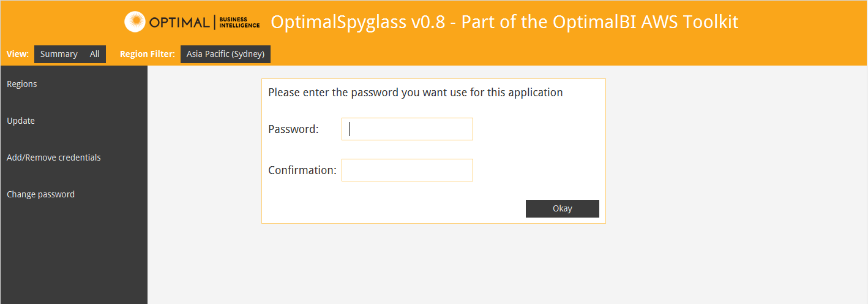Switch to the Summary view
The width and height of the screenshot is (868, 304).
click(x=59, y=54)
